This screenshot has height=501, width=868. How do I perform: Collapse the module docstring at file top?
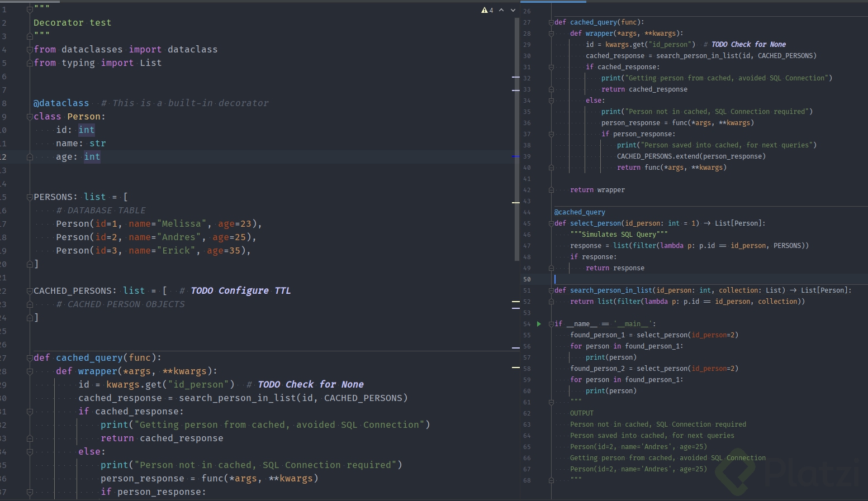point(30,9)
